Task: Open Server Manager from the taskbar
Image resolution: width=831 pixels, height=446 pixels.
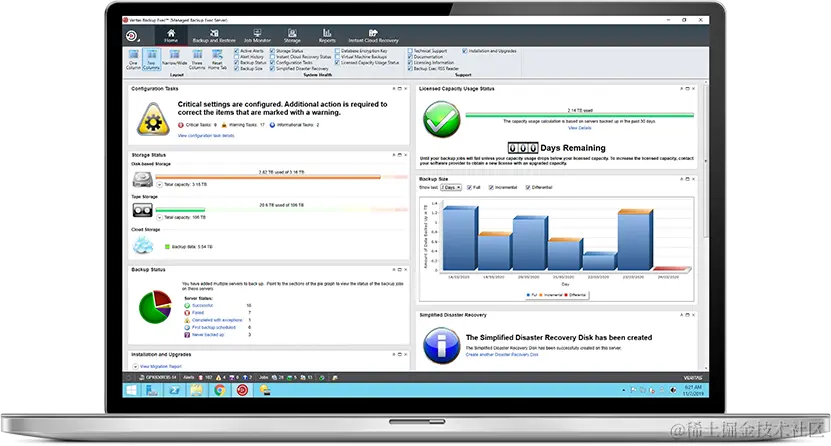Action: click(152, 390)
